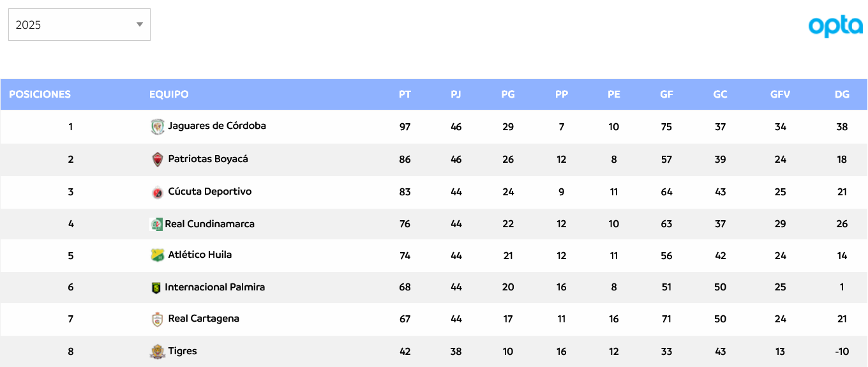
Task: Sort table by DG column header
Action: tap(842, 94)
